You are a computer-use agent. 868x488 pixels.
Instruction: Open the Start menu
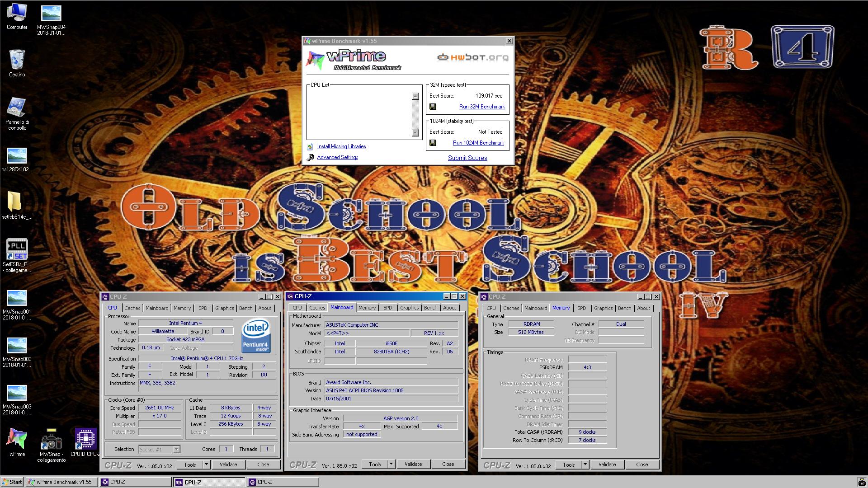(12, 482)
